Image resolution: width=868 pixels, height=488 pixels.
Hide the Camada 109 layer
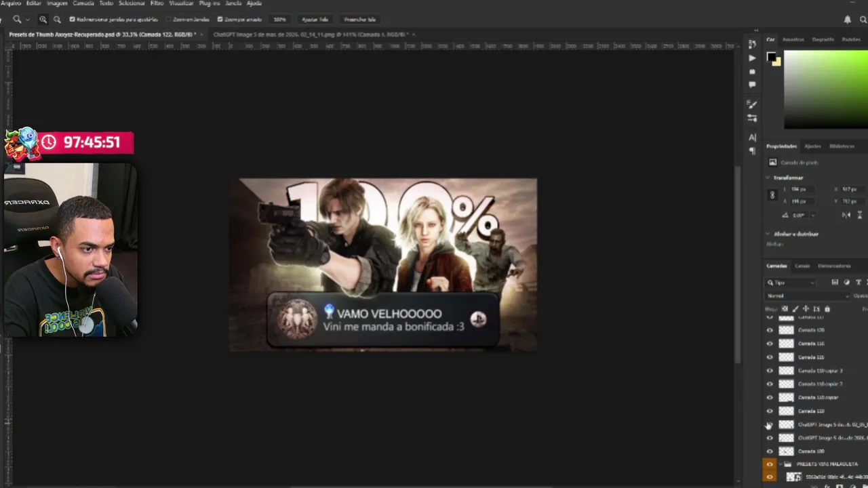coord(770,451)
